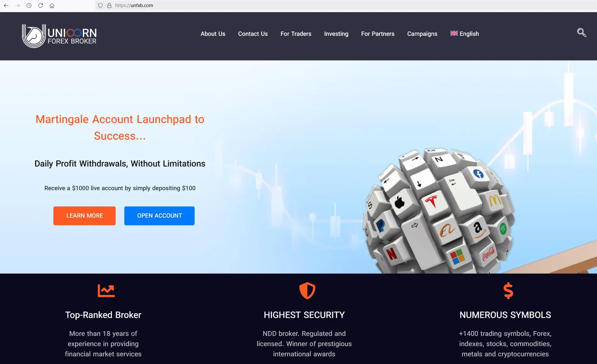The width and height of the screenshot is (597, 364).
Task: Click the keyboard-key logo sphere image
Action: coord(439,211)
